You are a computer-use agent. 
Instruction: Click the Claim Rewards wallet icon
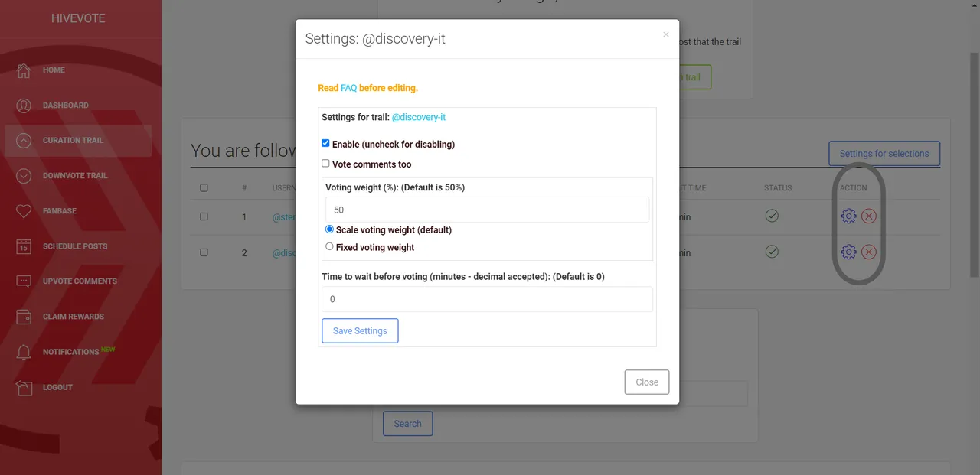point(24,317)
